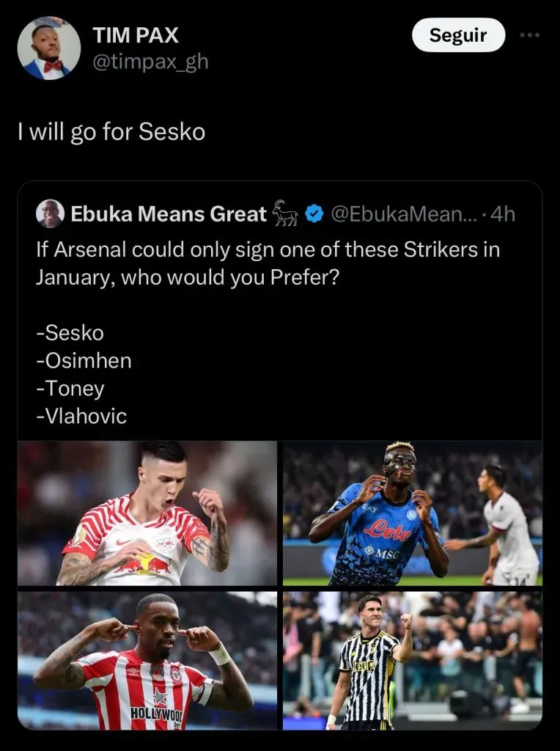
Task: Click TIM PAX's profile avatar
Action: [x=48, y=48]
